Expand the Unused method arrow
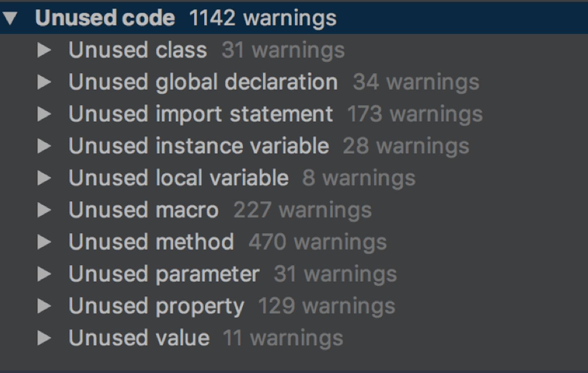Screen dimensions: 588x373 point(44,242)
